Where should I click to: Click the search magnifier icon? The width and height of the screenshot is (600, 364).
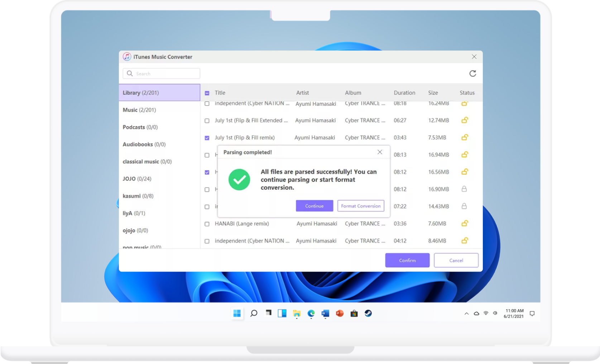tap(130, 73)
